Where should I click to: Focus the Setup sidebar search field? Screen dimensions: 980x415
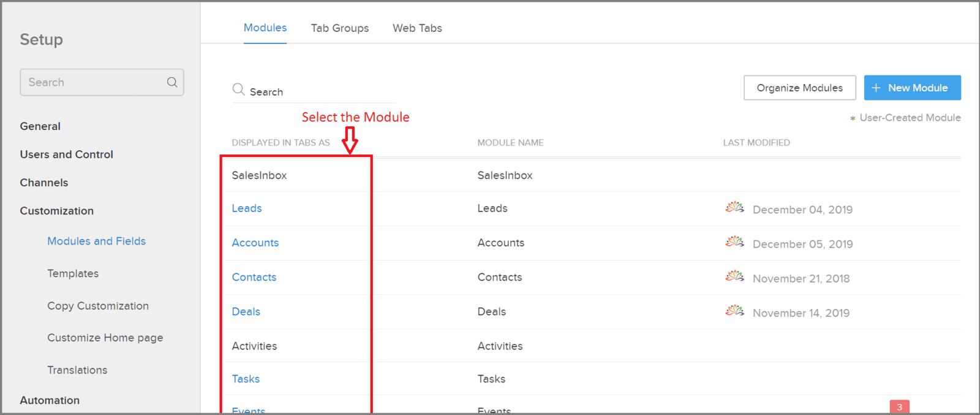[102, 82]
